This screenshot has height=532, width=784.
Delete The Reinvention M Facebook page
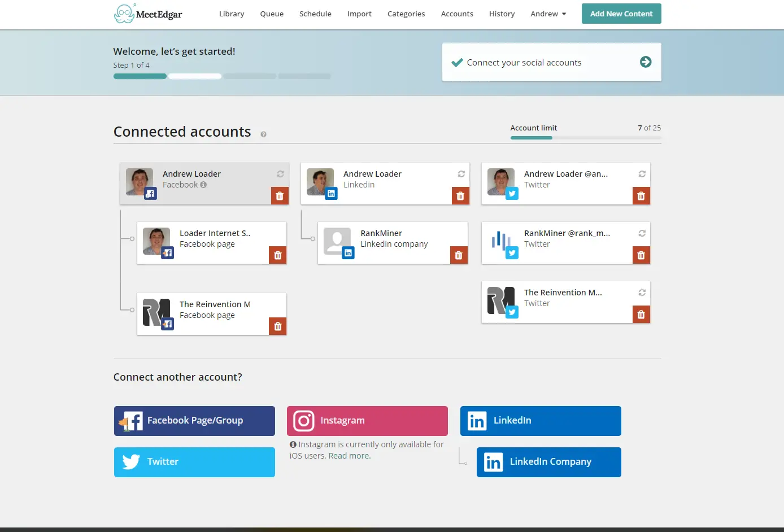coord(277,326)
